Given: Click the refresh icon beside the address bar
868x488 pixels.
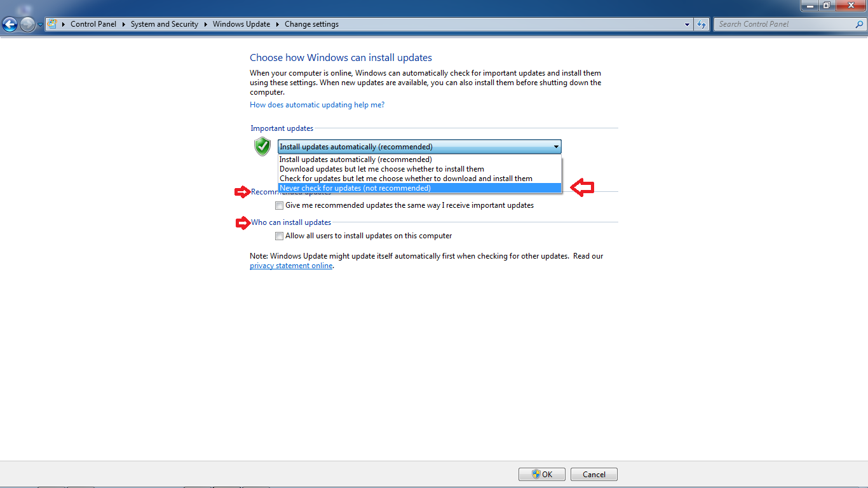Looking at the screenshot, I should tap(701, 24).
